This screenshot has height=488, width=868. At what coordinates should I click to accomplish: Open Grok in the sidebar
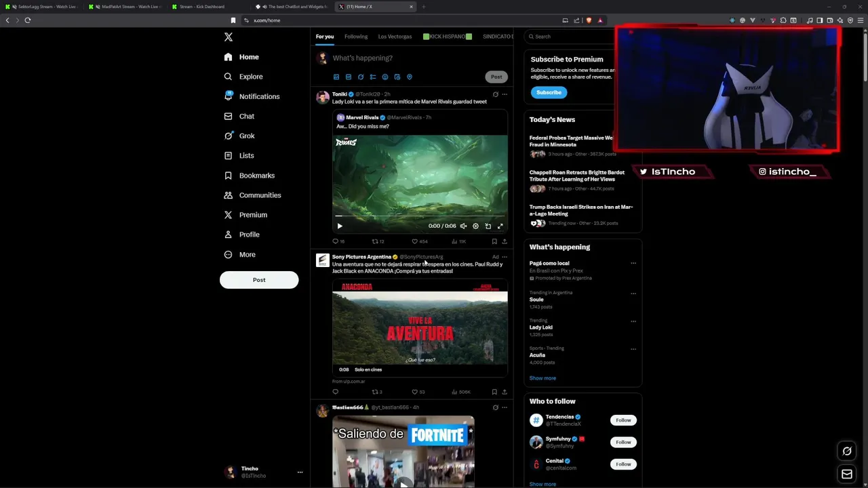(x=239, y=136)
